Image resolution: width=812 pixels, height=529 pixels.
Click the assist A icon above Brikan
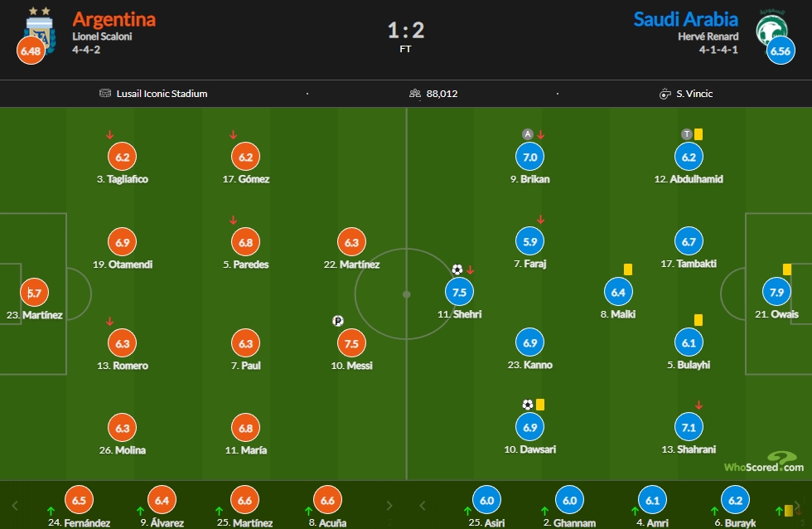pos(527,134)
